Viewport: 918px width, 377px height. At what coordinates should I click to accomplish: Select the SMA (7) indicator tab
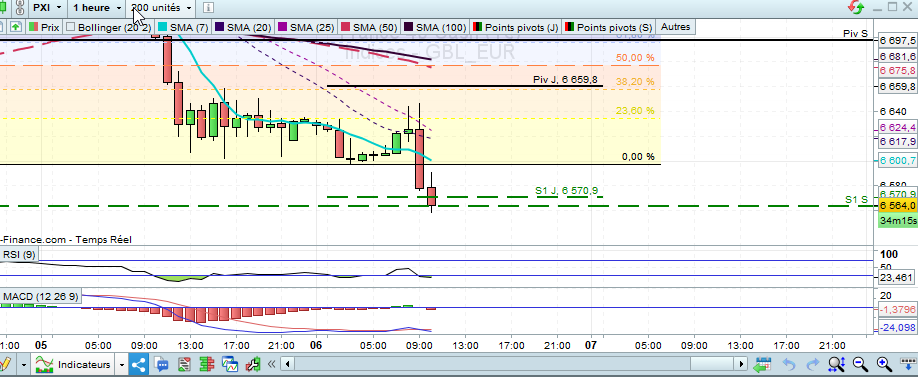[183, 27]
